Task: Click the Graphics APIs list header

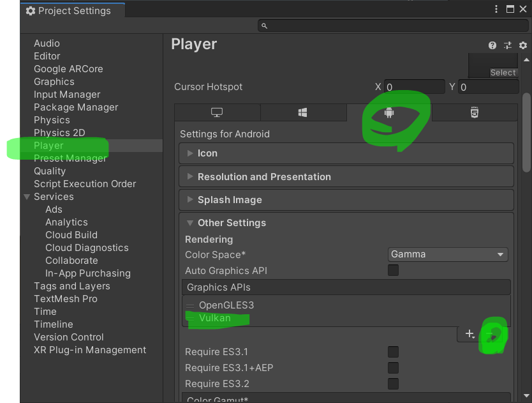Action: point(346,287)
